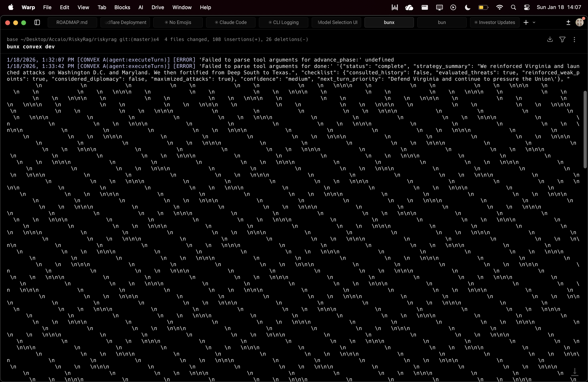Switch to the ROADMAP.md tab
Viewport: 588px width, 382px height.
72,22
